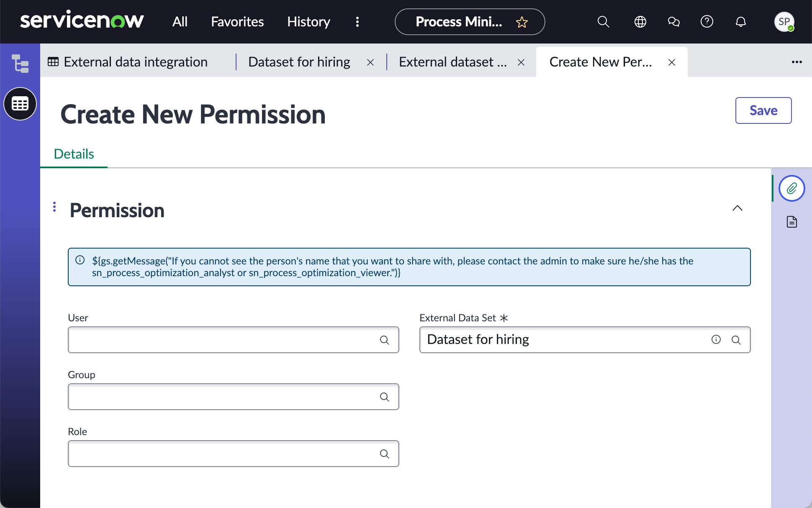
Task: Open the History menu
Action: 308,22
